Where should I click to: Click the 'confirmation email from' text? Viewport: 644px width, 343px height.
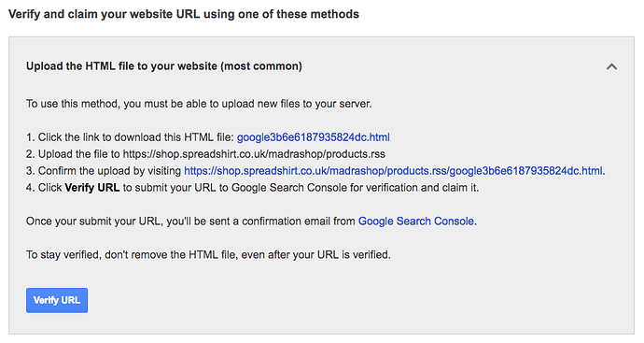tap(299, 222)
